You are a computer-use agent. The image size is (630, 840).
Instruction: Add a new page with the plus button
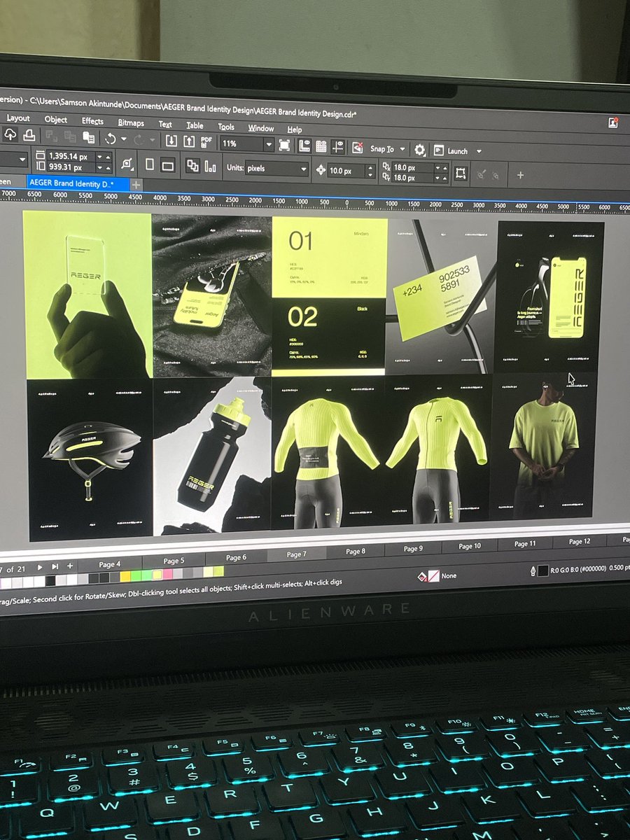(x=68, y=567)
